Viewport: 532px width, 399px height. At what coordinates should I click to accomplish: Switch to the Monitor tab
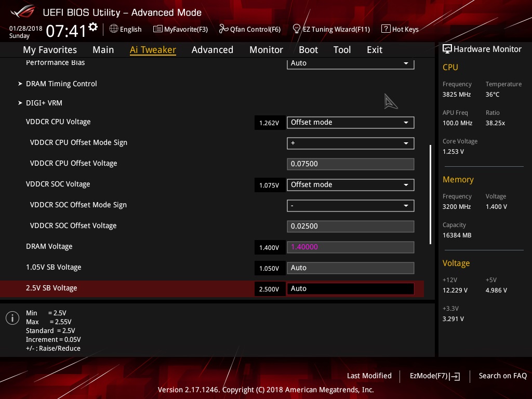point(266,50)
